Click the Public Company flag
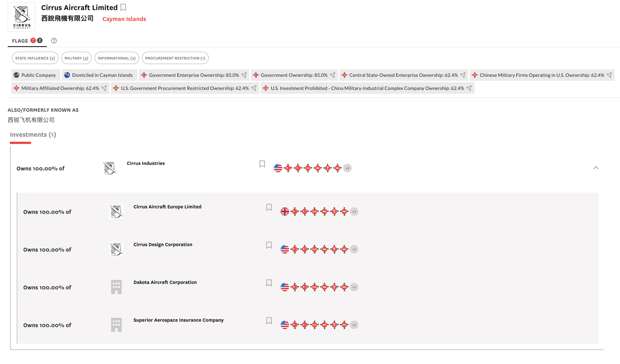The height and width of the screenshot is (364, 620). pyautogui.click(x=36, y=75)
